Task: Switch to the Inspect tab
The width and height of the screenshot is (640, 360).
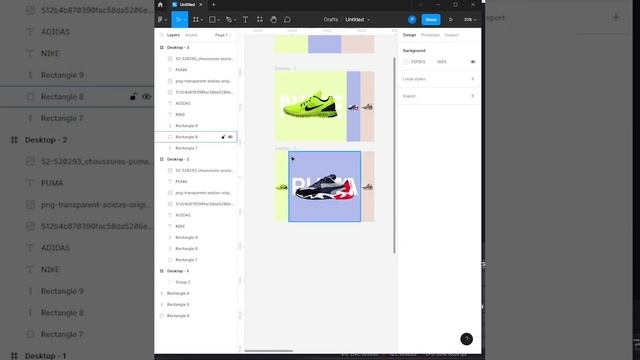Action: [x=451, y=35]
